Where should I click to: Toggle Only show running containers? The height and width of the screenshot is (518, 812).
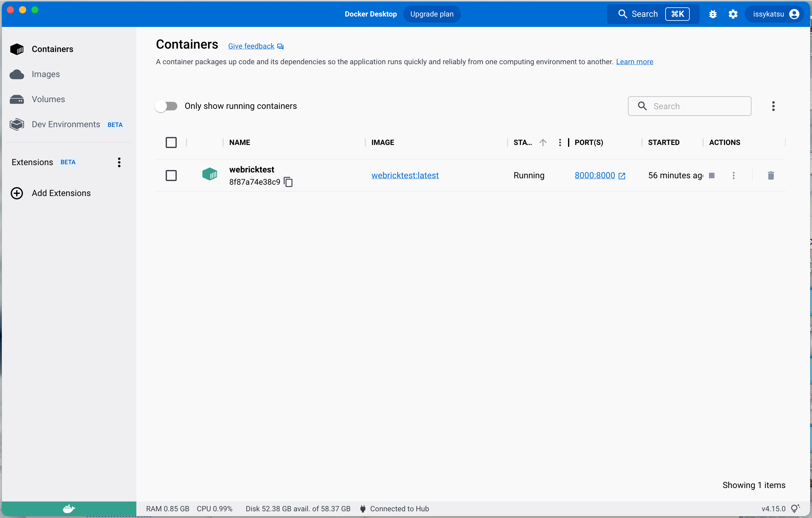[x=166, y=106]
